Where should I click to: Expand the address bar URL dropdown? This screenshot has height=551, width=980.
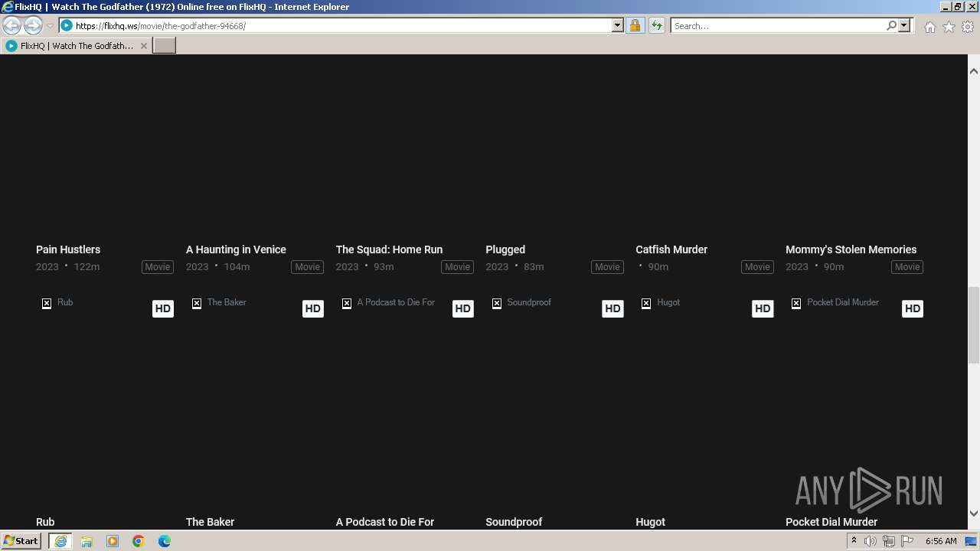(618, 25)
